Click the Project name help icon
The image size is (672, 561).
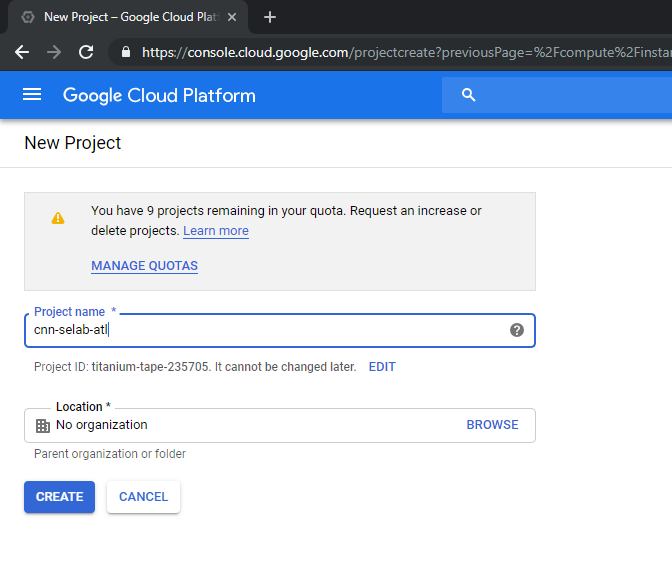pyautogui.click(x=516, y=330)
